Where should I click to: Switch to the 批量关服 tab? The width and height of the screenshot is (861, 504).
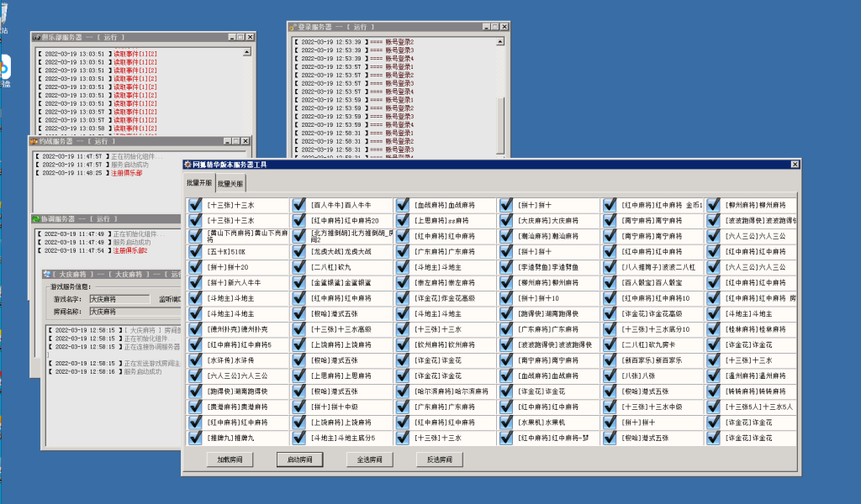pyautogui.click(x=230, y=183)
